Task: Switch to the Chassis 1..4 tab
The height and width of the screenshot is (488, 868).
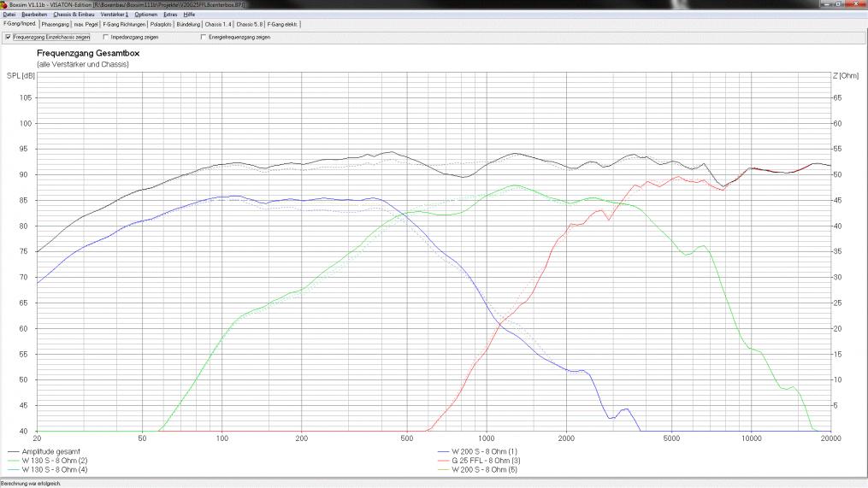Action: click(x=218, y=24)
